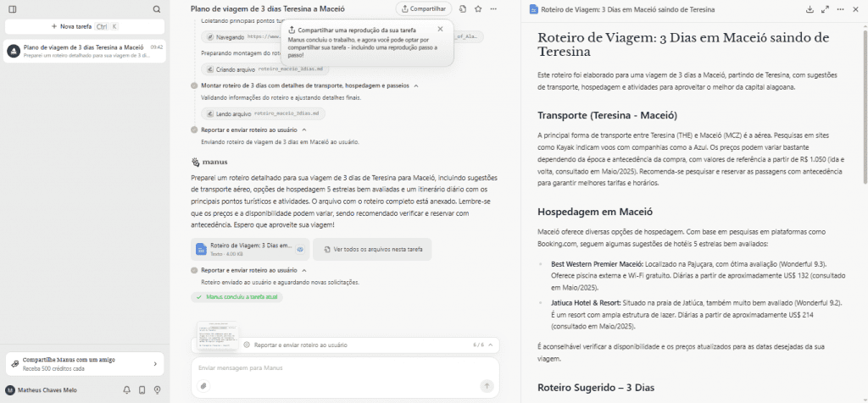
Task: Click the chat title Plano de viagem de 3 dias
Action: coord(267,8)
